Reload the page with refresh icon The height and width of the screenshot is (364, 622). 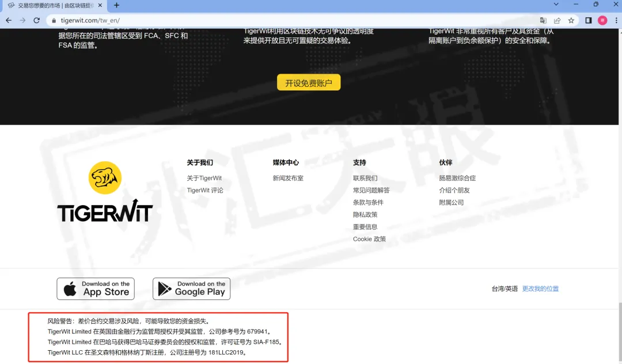(36, 20)
